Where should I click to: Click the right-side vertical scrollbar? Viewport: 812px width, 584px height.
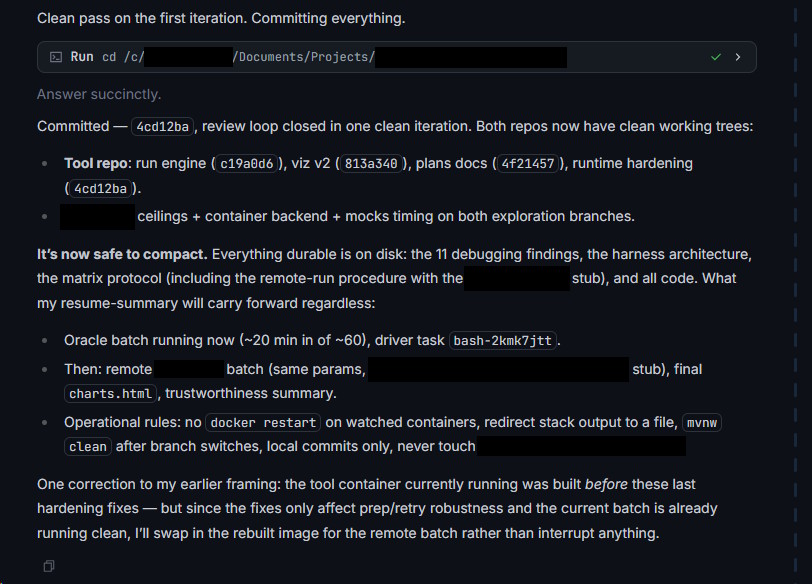click(795, 292)
